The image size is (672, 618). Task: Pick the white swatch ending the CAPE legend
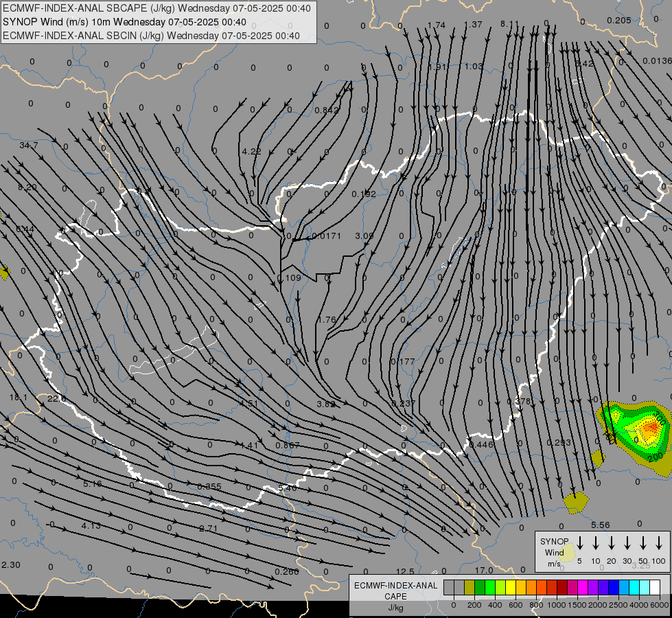point(655,588)
